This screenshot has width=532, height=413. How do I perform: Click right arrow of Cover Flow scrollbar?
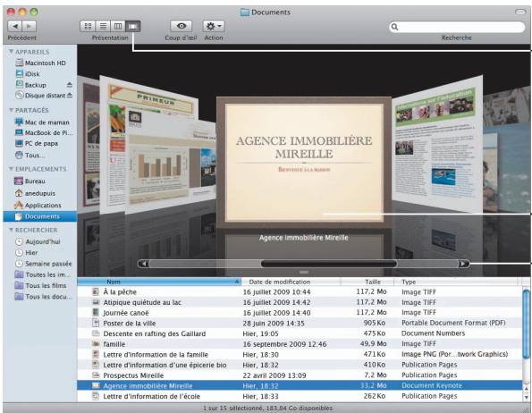(463, 264)
